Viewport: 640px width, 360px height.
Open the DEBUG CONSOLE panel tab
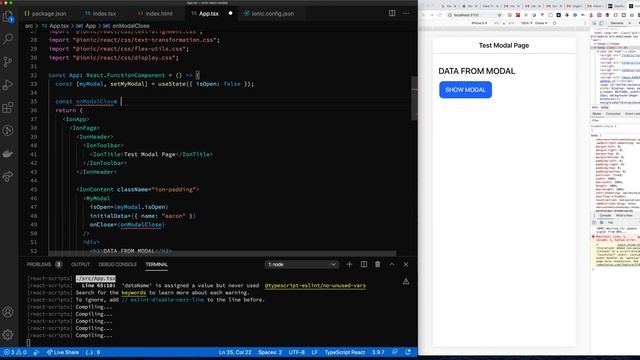point(118,264)
